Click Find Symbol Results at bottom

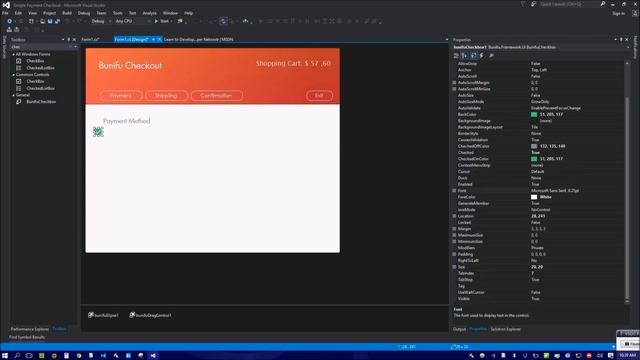tap(27, 337)
